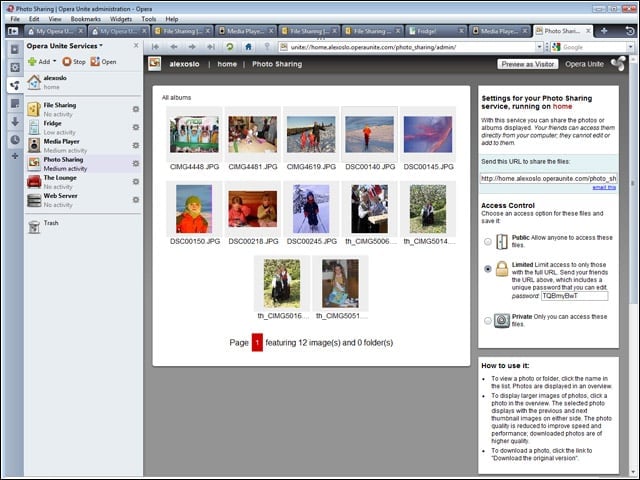The image size is (640, 480).
Task: Expand the address bar history dropdown
Action: pos(539,47)
